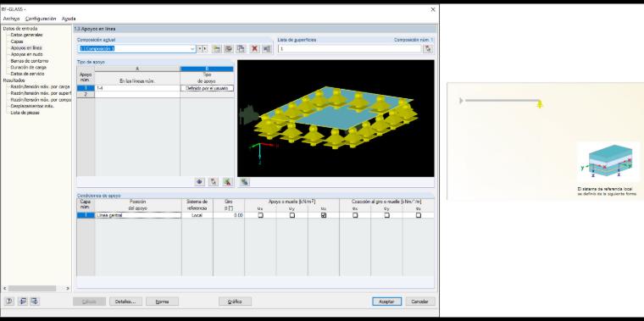Open the Ayuda menu

point(69,19)
